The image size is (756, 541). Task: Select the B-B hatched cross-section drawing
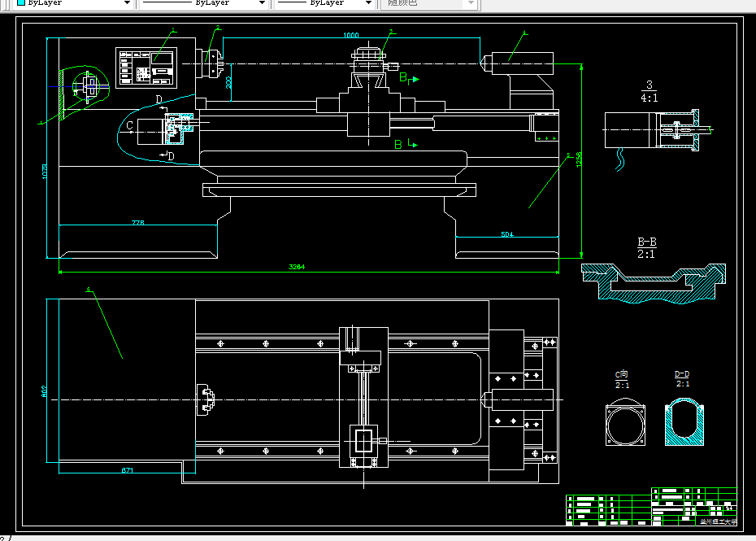pyautogui.click(x=654, y=284)
